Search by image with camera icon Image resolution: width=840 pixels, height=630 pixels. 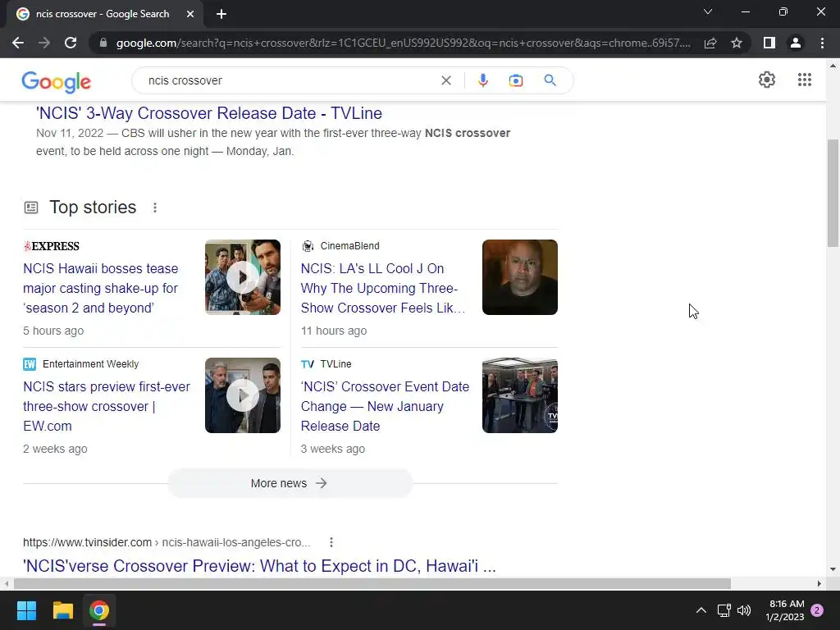click(x=515, y=80)
